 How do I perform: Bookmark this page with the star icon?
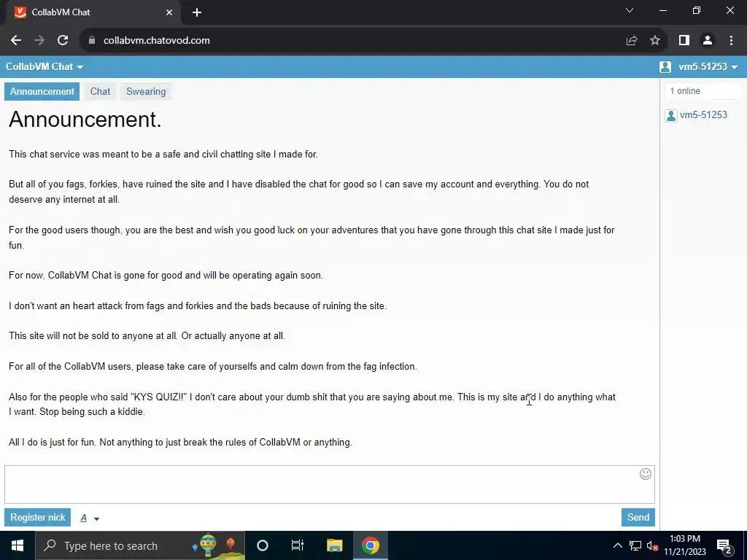point(655,41)
